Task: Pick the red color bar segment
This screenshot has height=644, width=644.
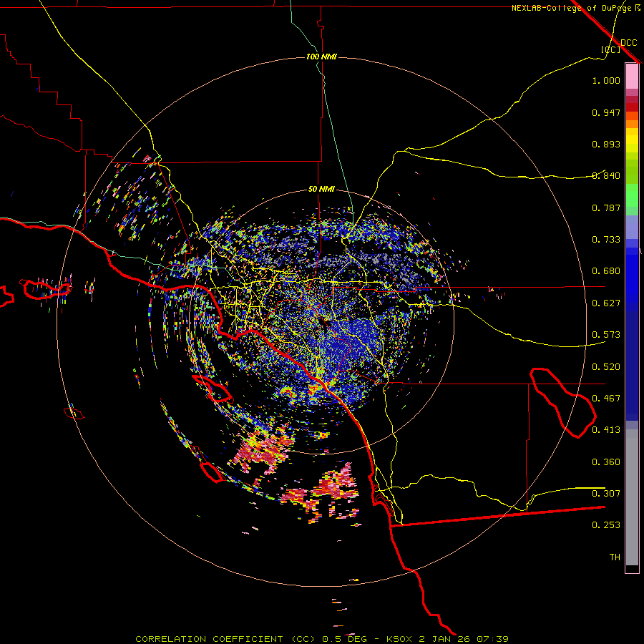Action: 632,107
